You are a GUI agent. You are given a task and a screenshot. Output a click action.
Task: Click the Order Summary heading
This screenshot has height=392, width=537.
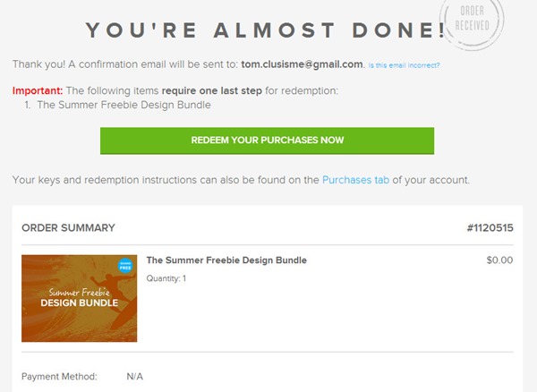pos(68,228)
